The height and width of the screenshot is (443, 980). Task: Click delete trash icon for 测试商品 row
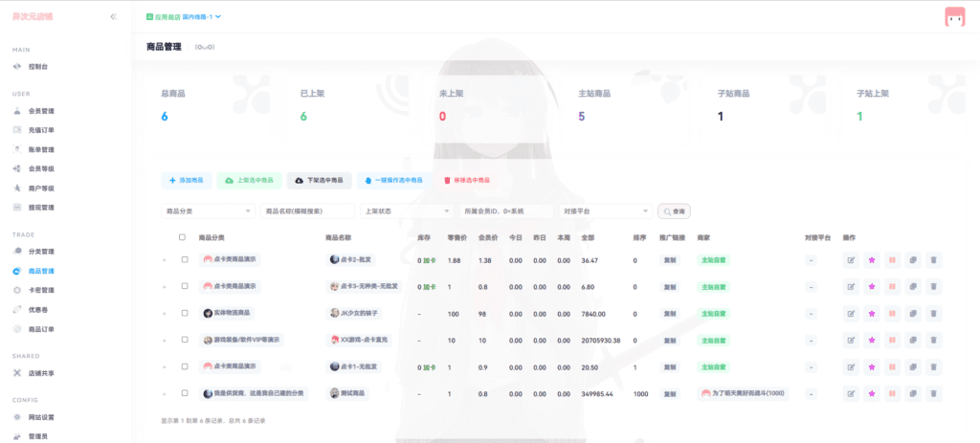tap(933, 393)
